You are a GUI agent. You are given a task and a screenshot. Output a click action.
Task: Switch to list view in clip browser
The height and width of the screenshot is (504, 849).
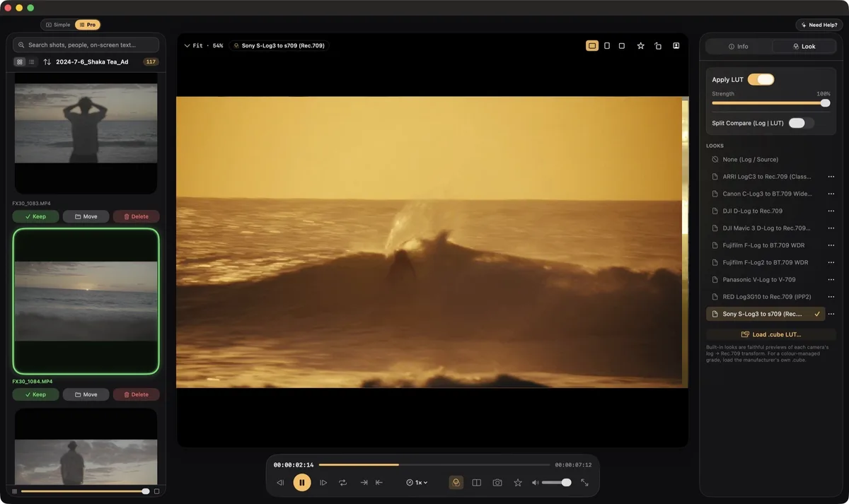[32, 62]
